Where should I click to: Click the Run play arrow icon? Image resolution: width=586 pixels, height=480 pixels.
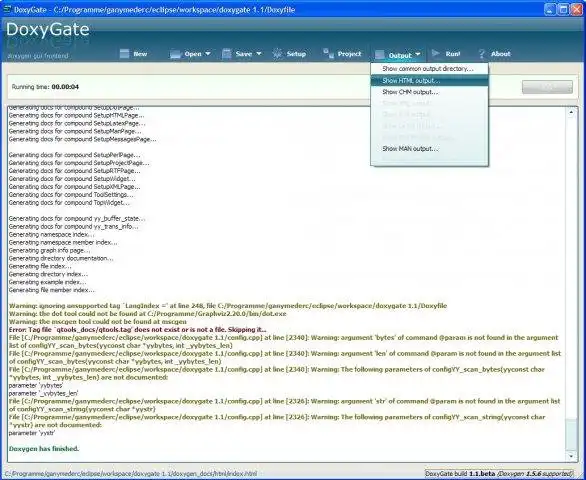click(435, 53)
